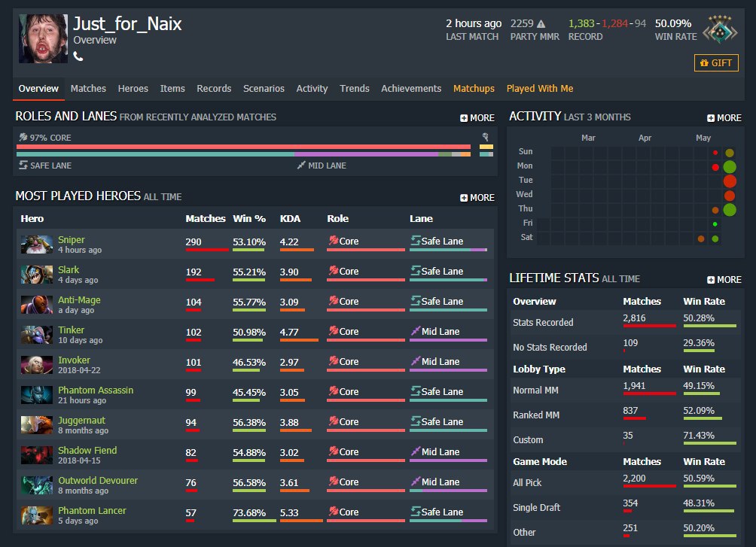Image resolution: width=756 pixels, height=547 pixels.
Task: Click the phone icon under the player name
Action: point(78,56)
